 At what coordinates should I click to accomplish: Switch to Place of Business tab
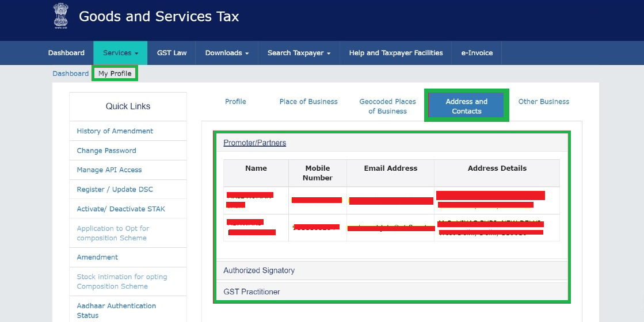pos(308,102)
